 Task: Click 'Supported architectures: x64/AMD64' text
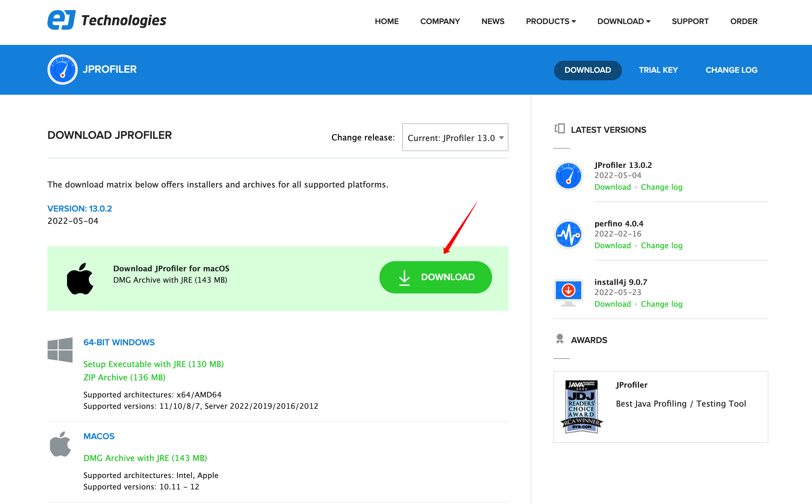(x=152, y=395)
